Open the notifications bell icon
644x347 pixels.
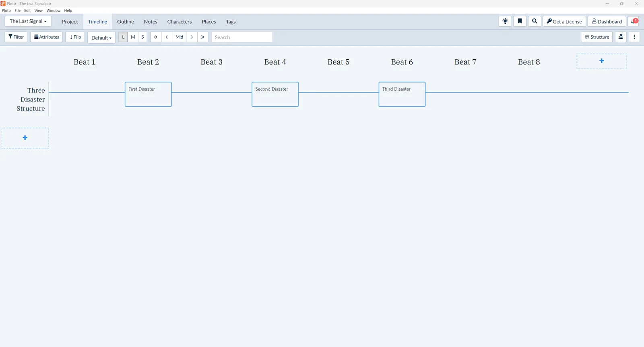click(x=634, y=21)
